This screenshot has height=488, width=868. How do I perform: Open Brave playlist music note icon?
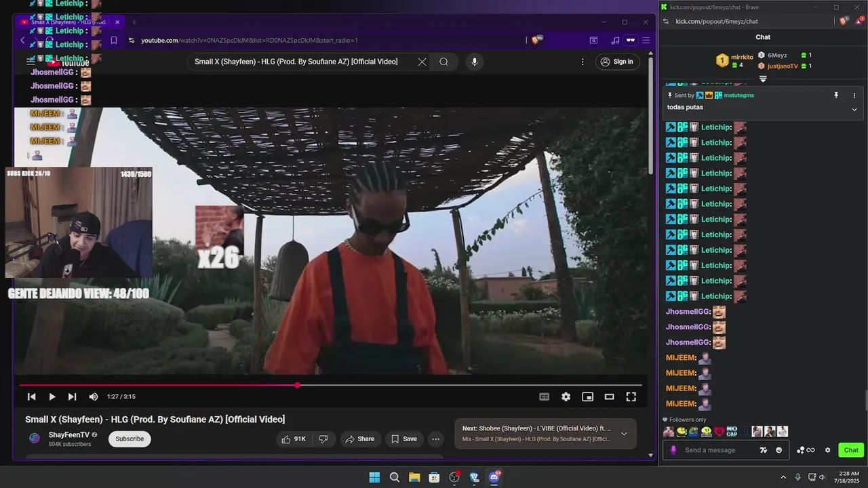tap(615, 40)
